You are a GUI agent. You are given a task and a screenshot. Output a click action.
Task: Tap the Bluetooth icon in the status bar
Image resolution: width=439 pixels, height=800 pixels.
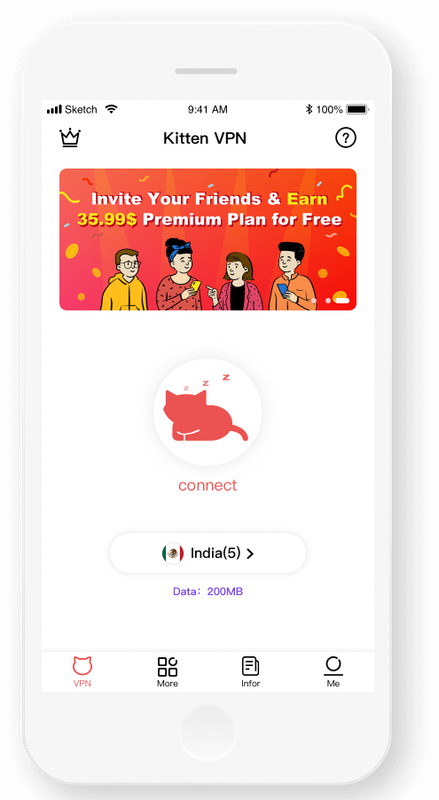[309, 109]
